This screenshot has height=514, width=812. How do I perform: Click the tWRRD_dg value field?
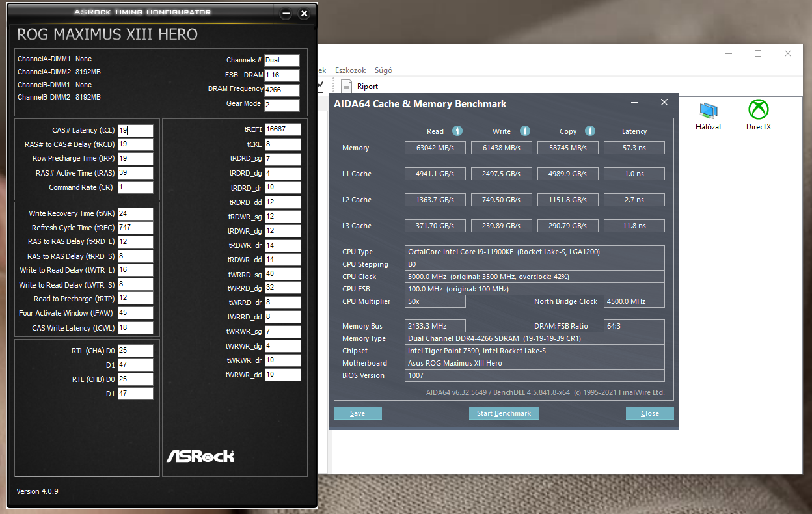tap(283, 288)
